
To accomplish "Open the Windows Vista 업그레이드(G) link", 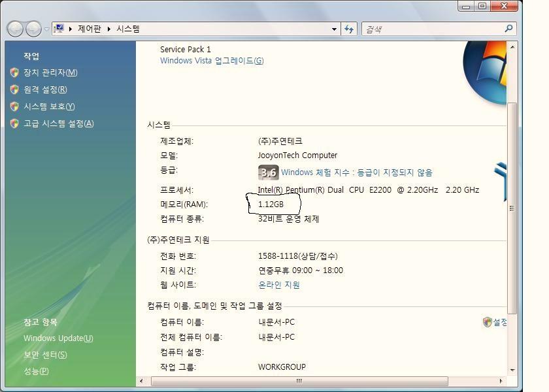I will click(212, 61).
